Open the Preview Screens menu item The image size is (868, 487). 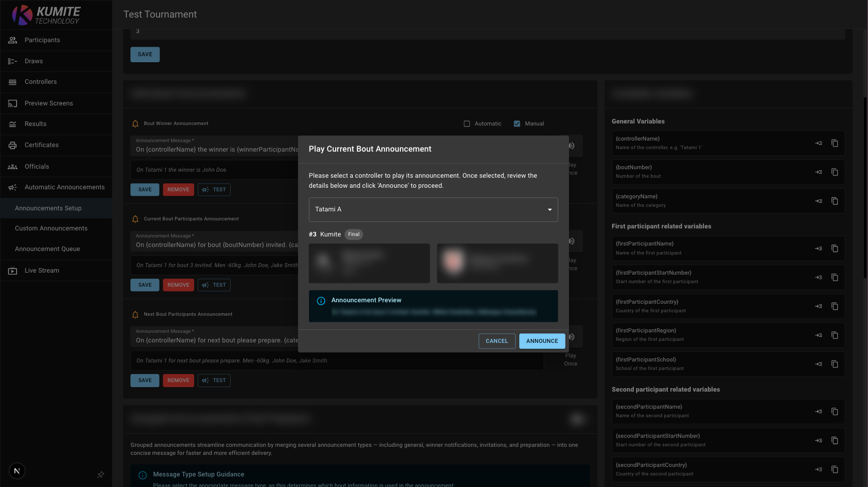49,103
